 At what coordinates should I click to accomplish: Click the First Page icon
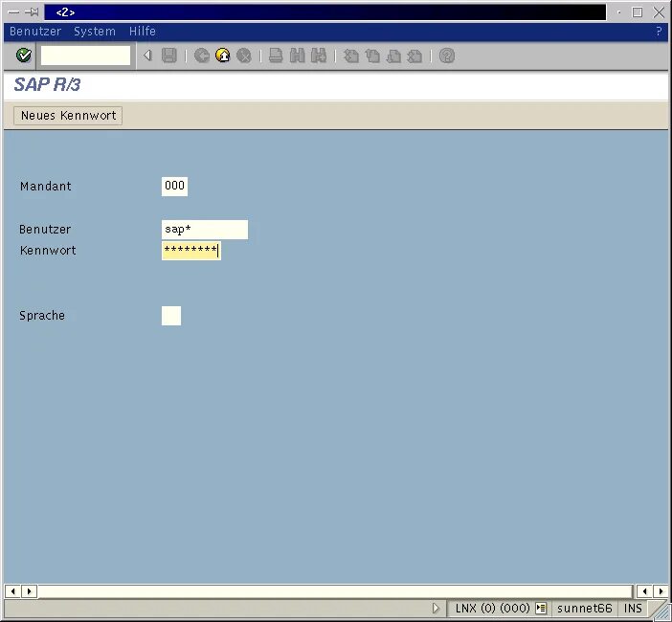[x=351, y=56]
